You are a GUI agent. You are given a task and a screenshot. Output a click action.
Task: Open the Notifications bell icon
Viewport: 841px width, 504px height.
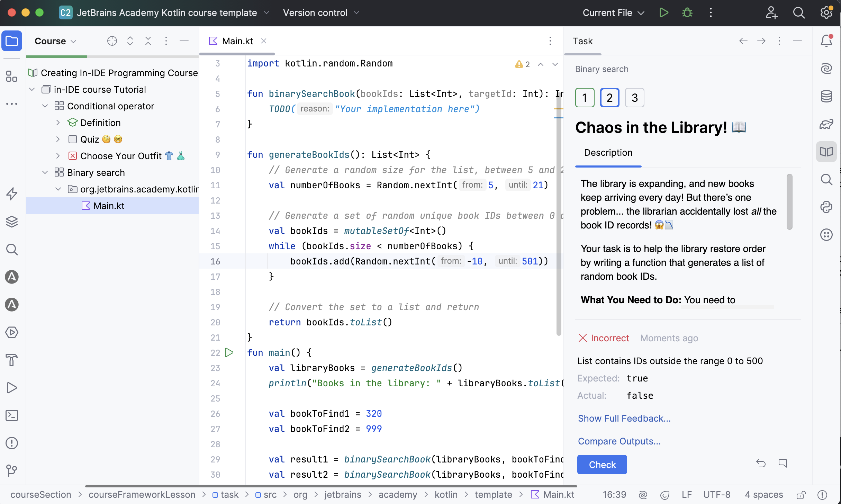pos(826,41)
